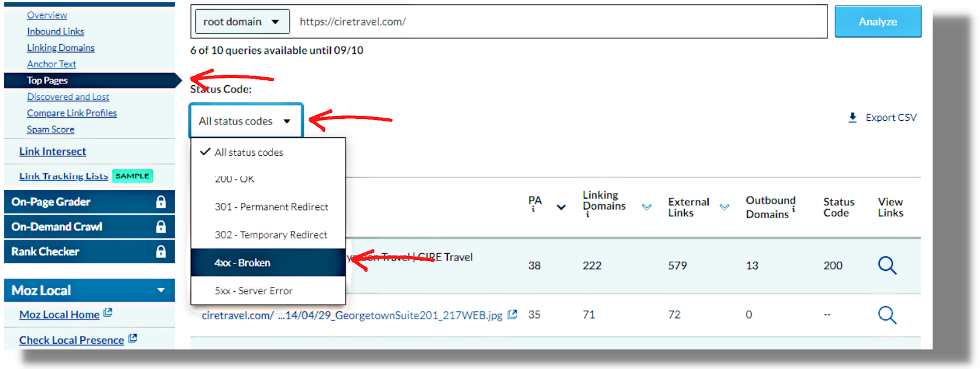This screenshot has height=369, width=980.
Task: Open the ciretravel.com GeorgetownSuite jpg page link
Action: point(352,315)
